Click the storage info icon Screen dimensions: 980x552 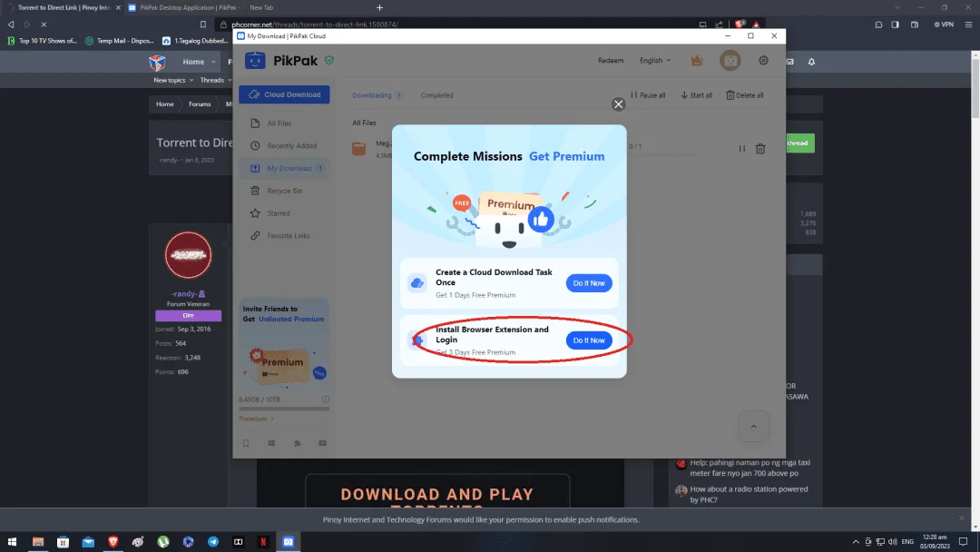pos(325,399)
